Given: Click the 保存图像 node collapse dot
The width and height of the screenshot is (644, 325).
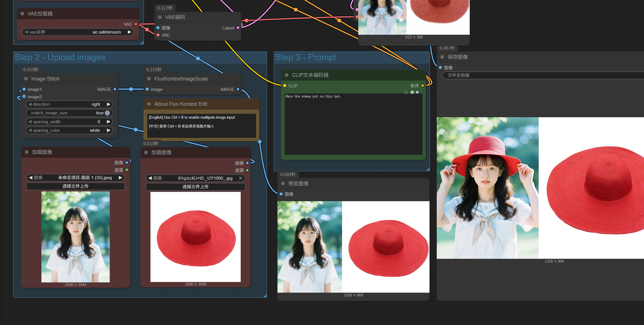Looking at the screenshot, I should 442,57.
